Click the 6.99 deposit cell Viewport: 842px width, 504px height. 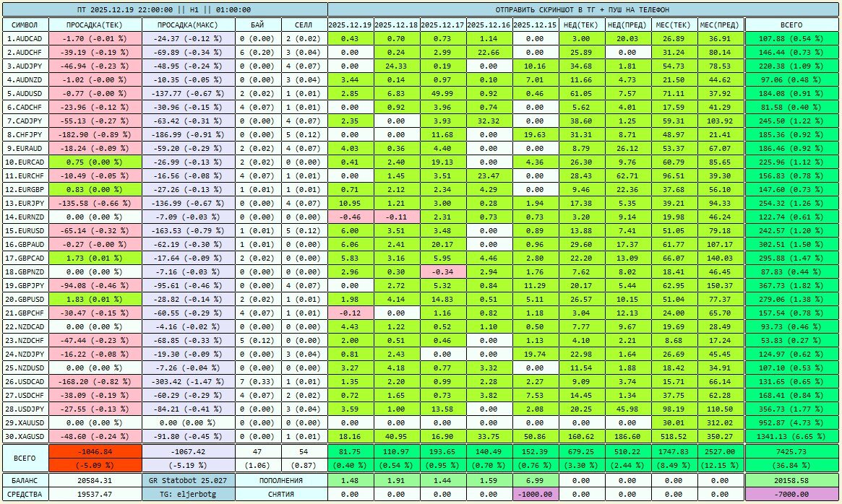pos(535,480)
